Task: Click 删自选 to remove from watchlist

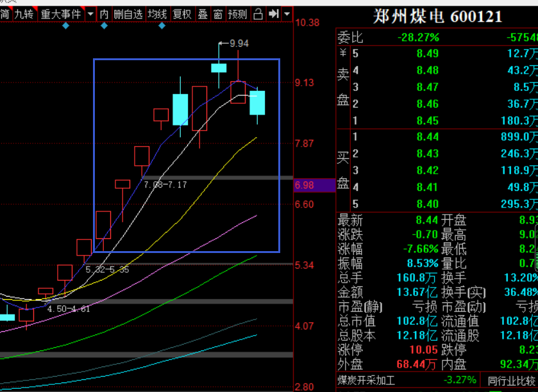Action: pos(128,14)
